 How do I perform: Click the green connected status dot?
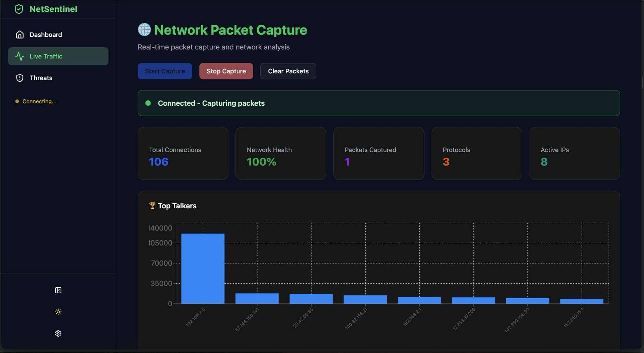(148, 103)
